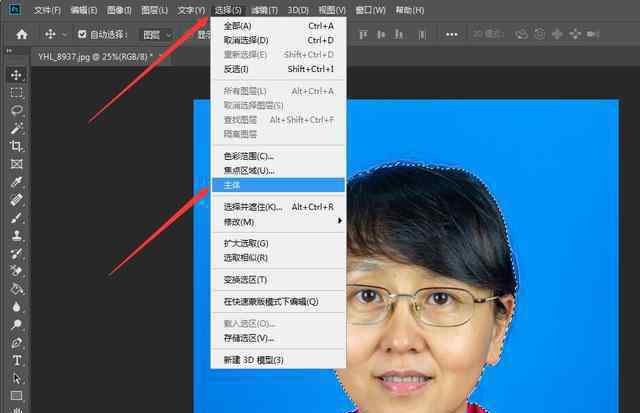Open the Move tool preset dropdown arrow
The image size is (640, 413).
pos(64,35)
